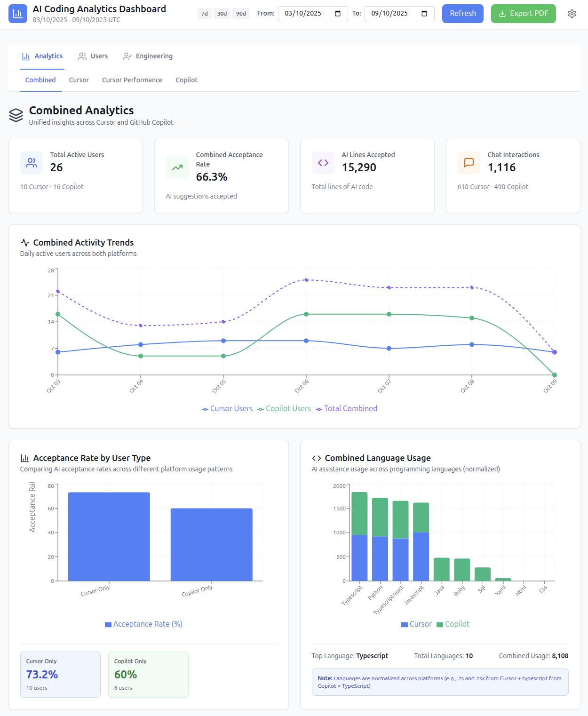This screenshot has width=588, height=716.
Task: Click the Sql bar in language chart
Action: 483,574
